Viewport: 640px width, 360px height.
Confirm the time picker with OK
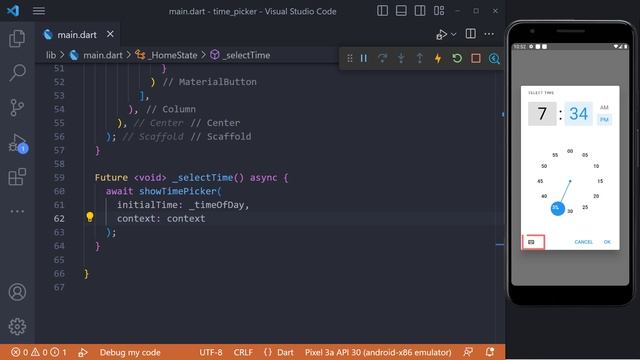(607, 242)
